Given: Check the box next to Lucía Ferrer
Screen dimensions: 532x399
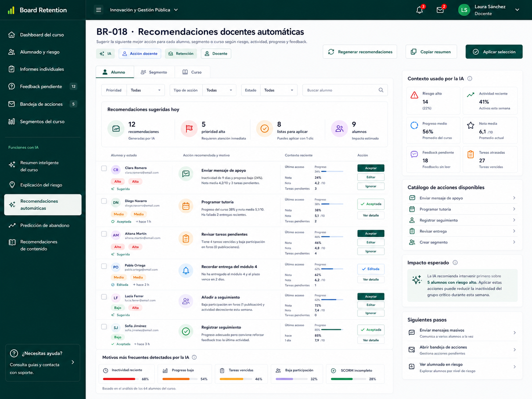Looking at the screenshot, I should point(104,296).
